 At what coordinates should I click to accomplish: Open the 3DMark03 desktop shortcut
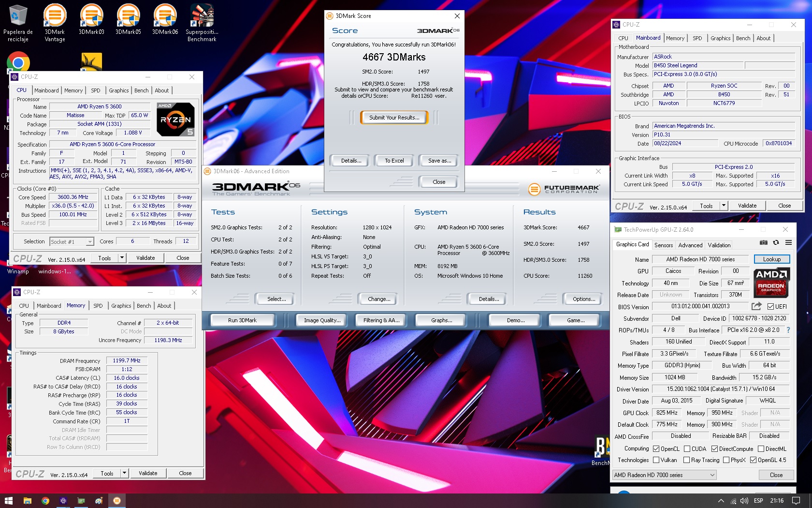91,19
